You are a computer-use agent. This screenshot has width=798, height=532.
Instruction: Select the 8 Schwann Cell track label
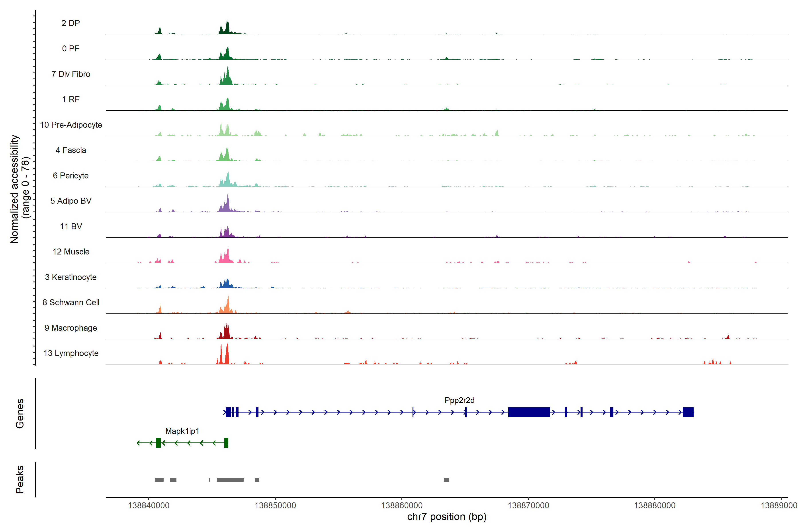(x=71, y=302)
